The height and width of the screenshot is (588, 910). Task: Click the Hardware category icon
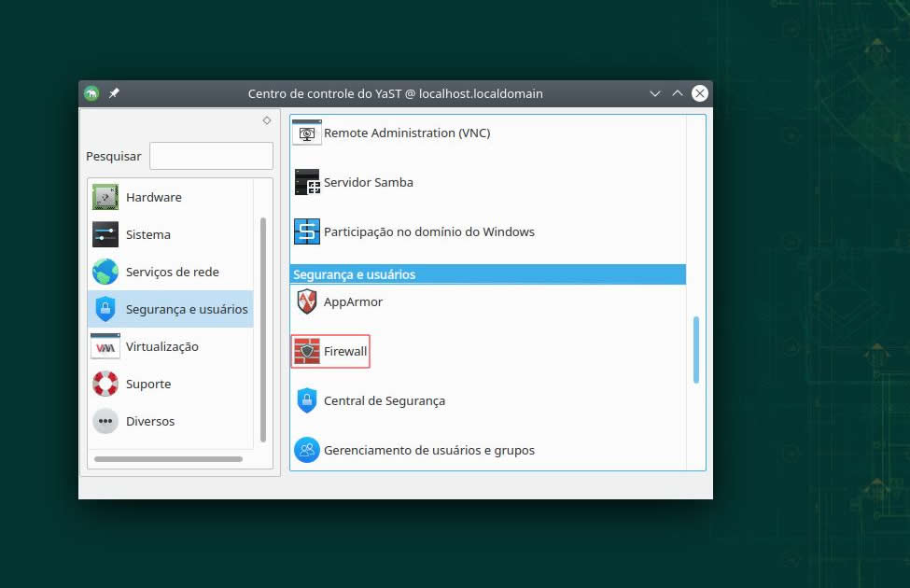click(105, 197)
